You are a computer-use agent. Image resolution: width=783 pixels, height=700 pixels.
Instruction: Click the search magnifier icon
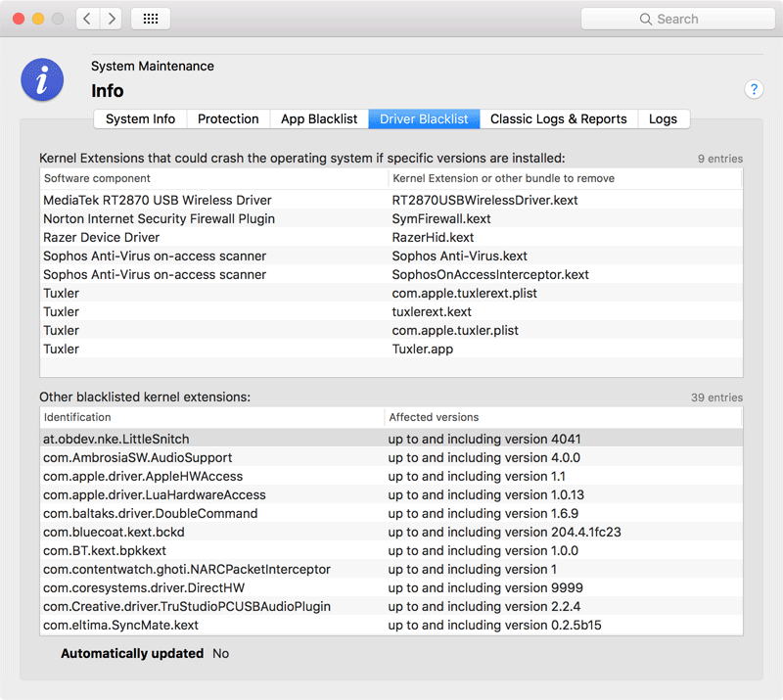pos(645,19)
